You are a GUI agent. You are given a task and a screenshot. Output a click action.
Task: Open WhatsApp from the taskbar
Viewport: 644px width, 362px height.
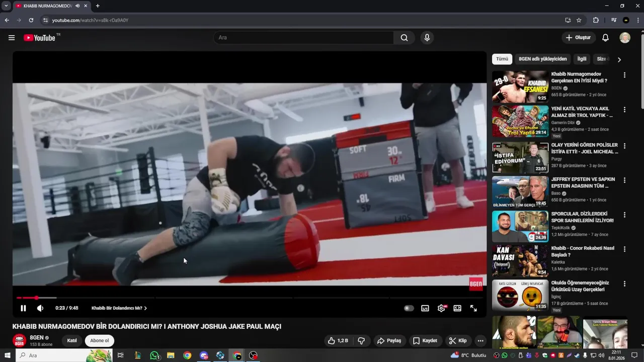154,355
